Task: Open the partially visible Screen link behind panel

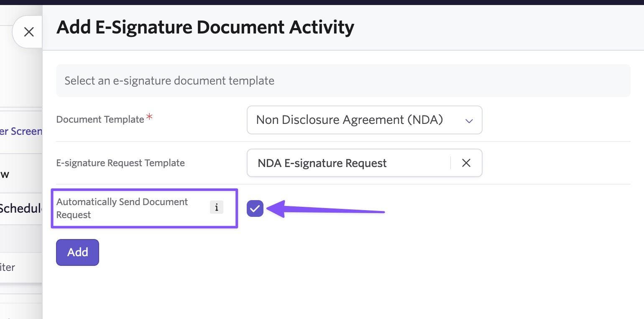Action: 21,131
